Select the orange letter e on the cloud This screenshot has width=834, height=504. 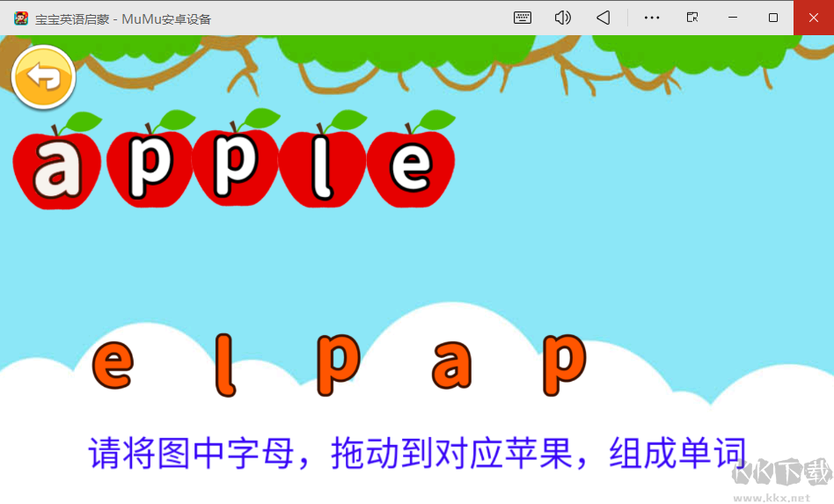click(x=113, y=366)
